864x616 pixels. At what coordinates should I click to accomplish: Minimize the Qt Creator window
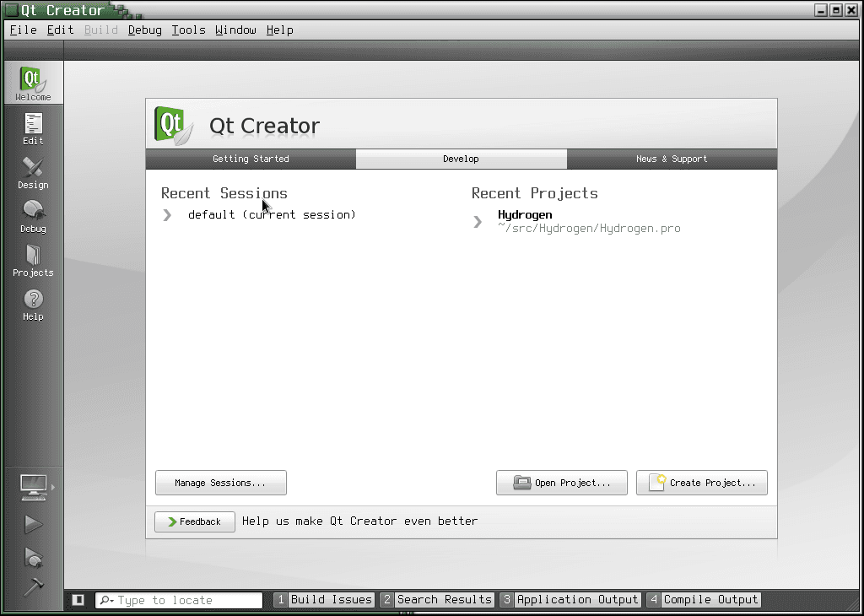pyautogui.click(x=821, y=10)
